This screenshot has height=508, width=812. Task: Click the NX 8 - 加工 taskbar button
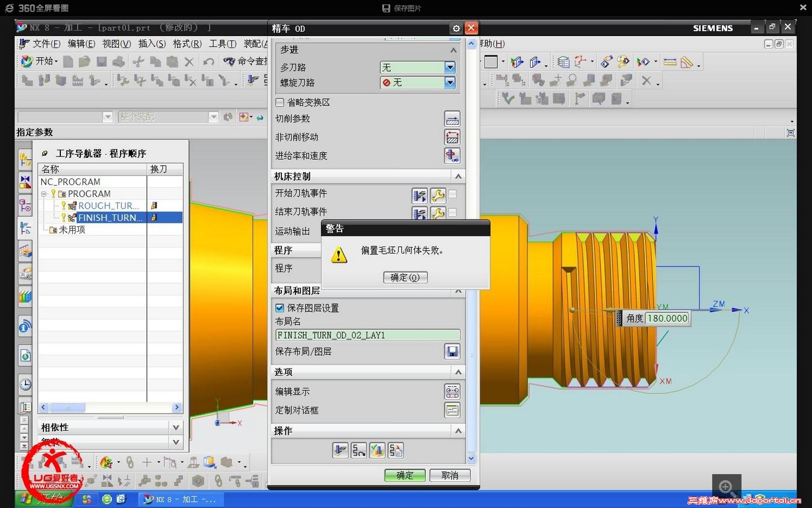tap(181, 499)
